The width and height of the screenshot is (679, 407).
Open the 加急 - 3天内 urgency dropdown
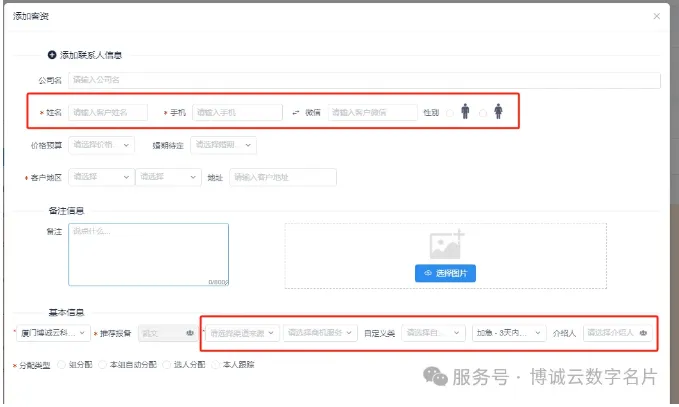[x=509, y=333]
